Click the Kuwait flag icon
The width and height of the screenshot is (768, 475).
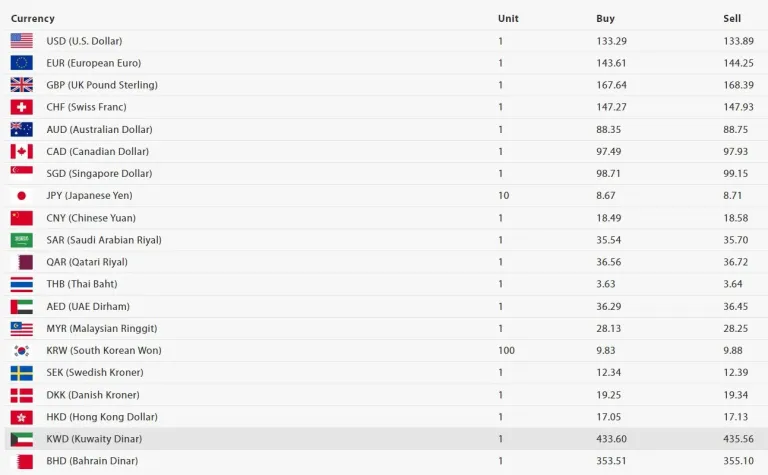[21, 439]
